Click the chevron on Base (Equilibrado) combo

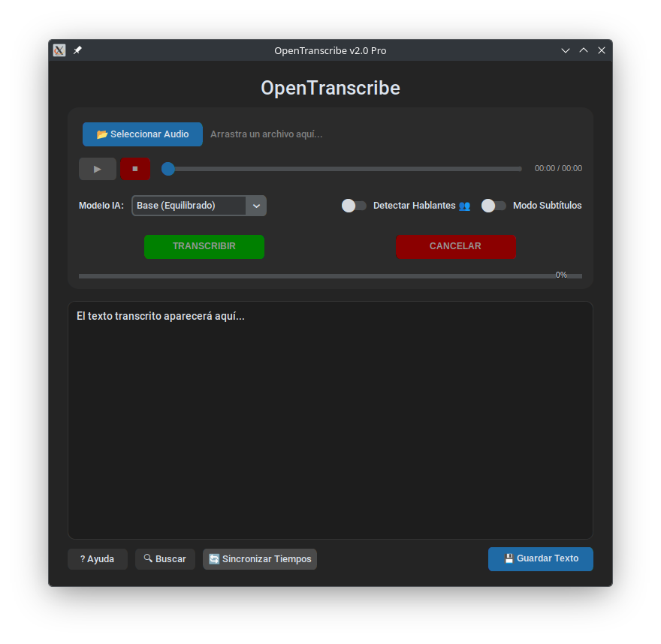coord(256,205)
